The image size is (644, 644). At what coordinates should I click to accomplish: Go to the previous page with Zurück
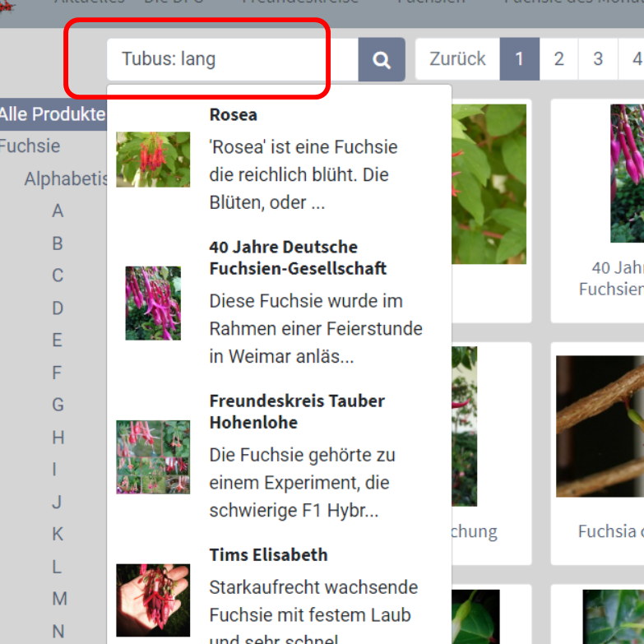457,59
